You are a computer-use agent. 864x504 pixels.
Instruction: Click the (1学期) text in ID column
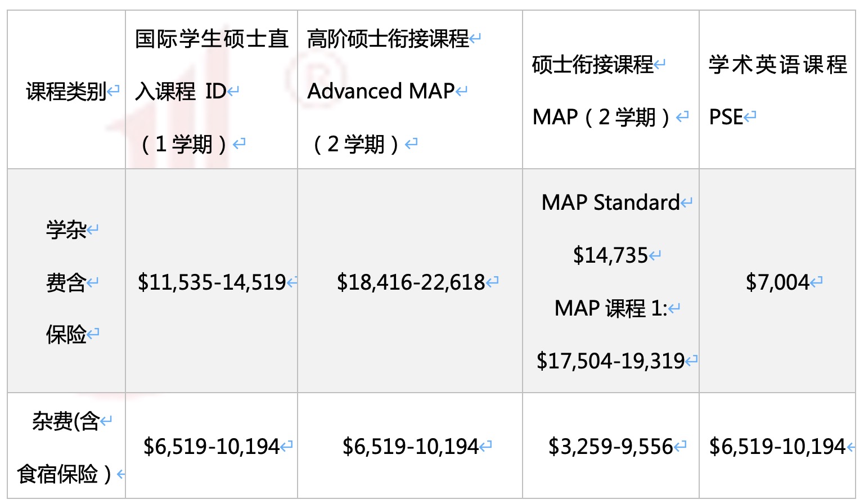point(183,144)
